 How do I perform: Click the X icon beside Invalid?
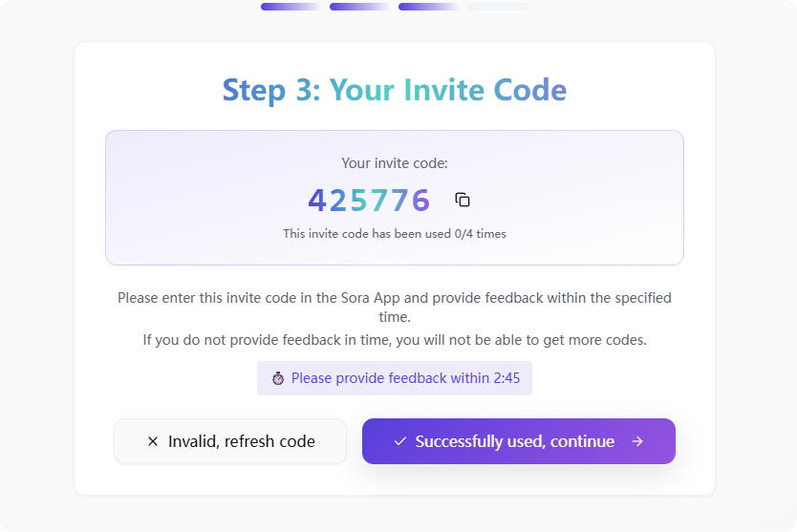(153, 441)
